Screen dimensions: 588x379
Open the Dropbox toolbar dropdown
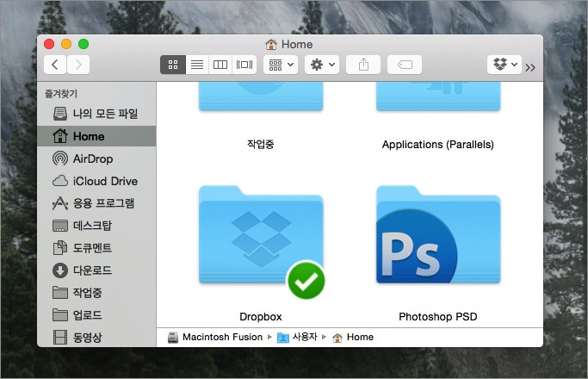click(504, 65)
